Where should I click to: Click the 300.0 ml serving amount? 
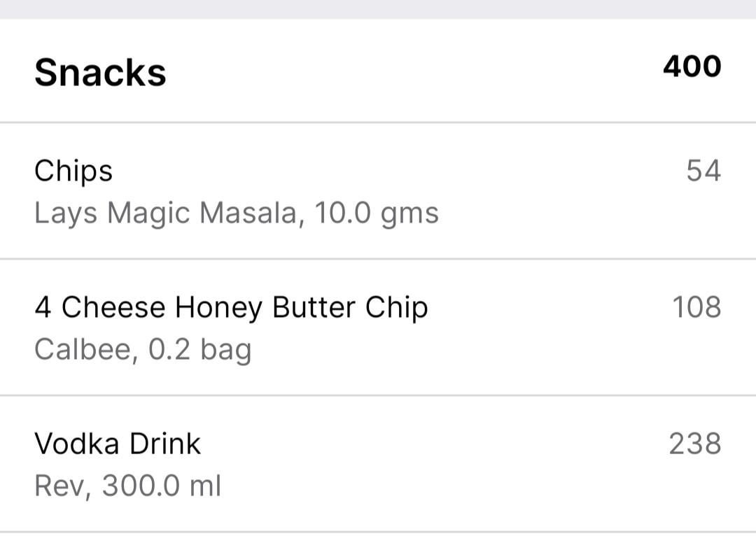coord(162,486)
